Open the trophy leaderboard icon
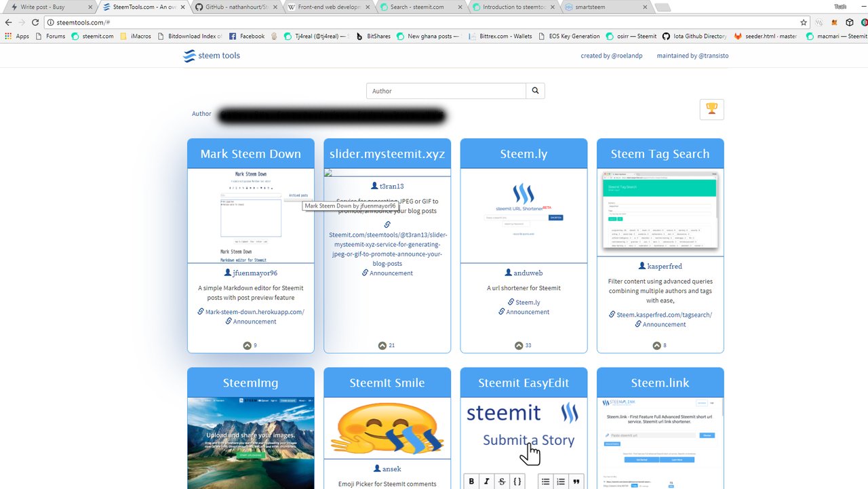The width and height of the screenshot is (868, 489). [x=711, y=109]
